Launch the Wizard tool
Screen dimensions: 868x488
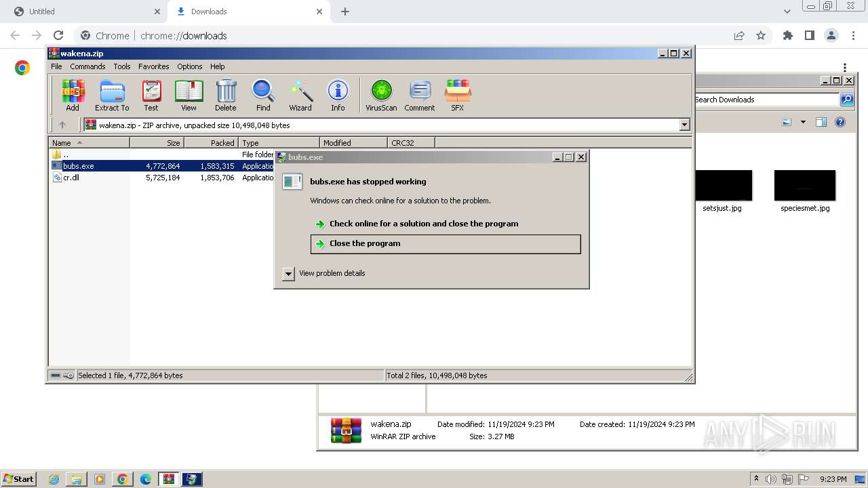click(300, 95)
